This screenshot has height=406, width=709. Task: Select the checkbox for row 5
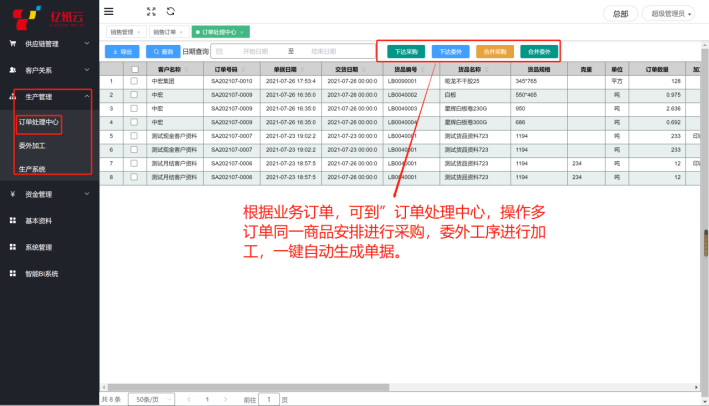(x=134, y=136)
